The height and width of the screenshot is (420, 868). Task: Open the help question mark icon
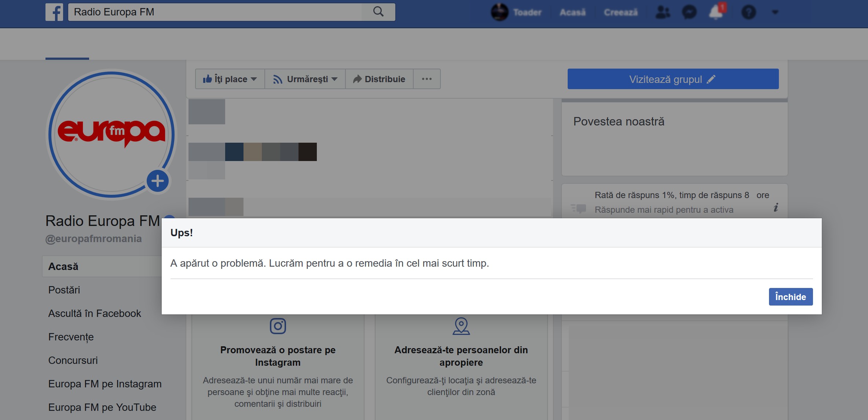[748, 12]
